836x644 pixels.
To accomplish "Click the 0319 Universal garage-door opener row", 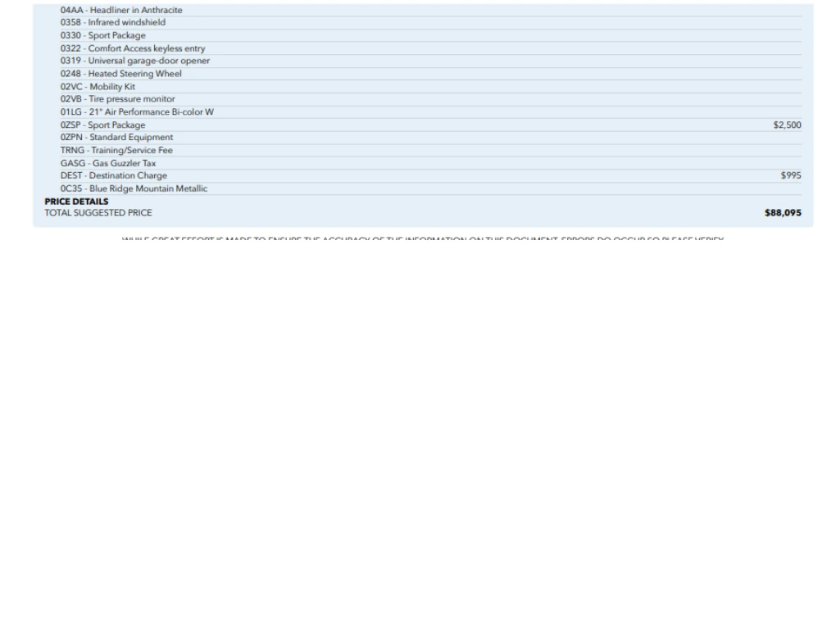I will (x=134, y=61).
